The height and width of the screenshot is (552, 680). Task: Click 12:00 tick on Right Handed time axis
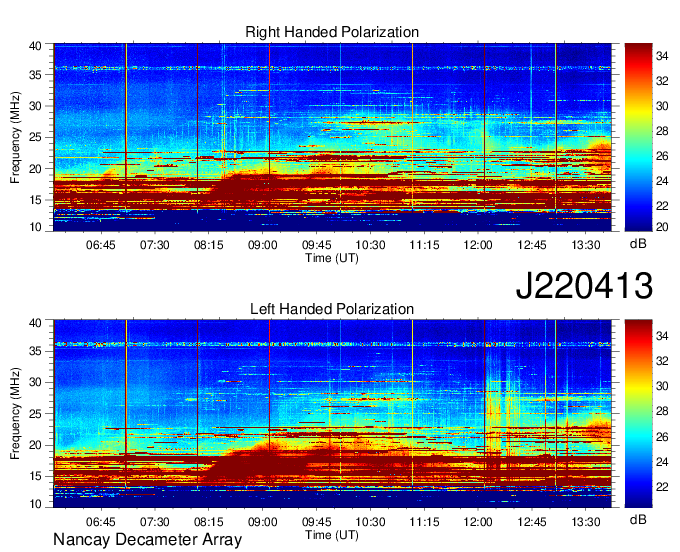pos(478,245)
